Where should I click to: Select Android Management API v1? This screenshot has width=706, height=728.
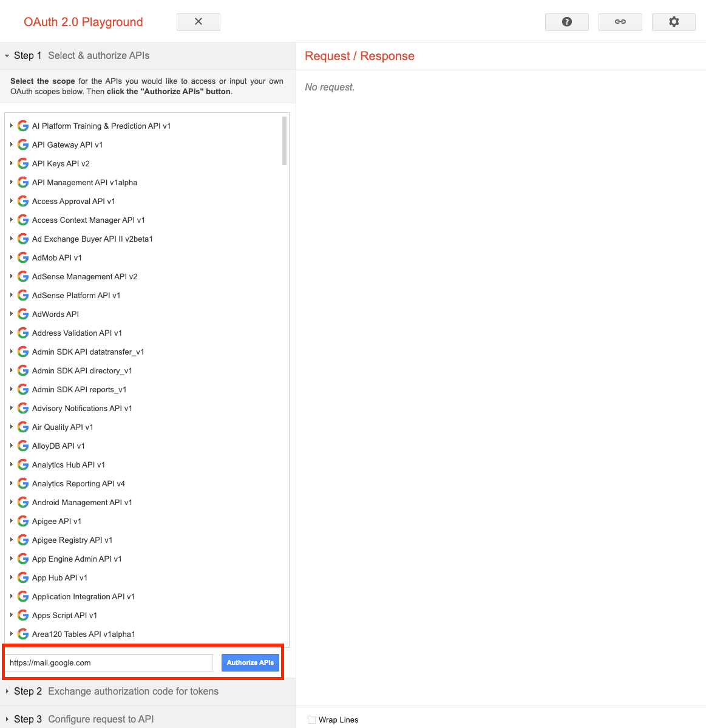click(82, 502)
